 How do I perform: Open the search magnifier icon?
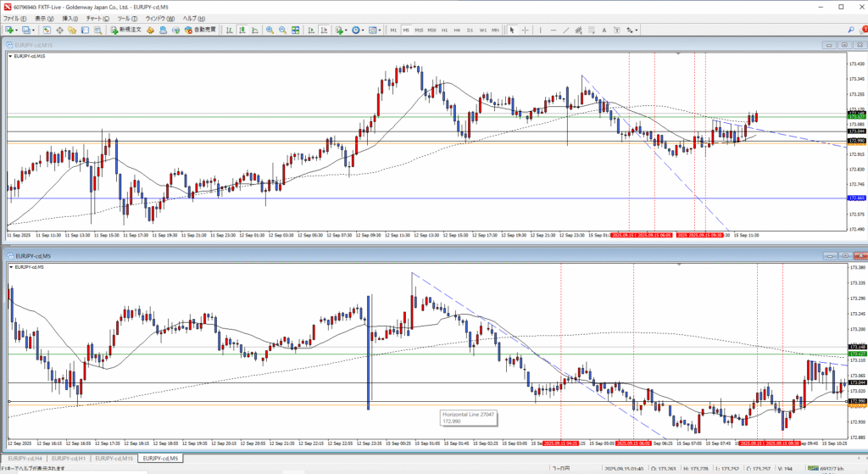click(851, 30)
